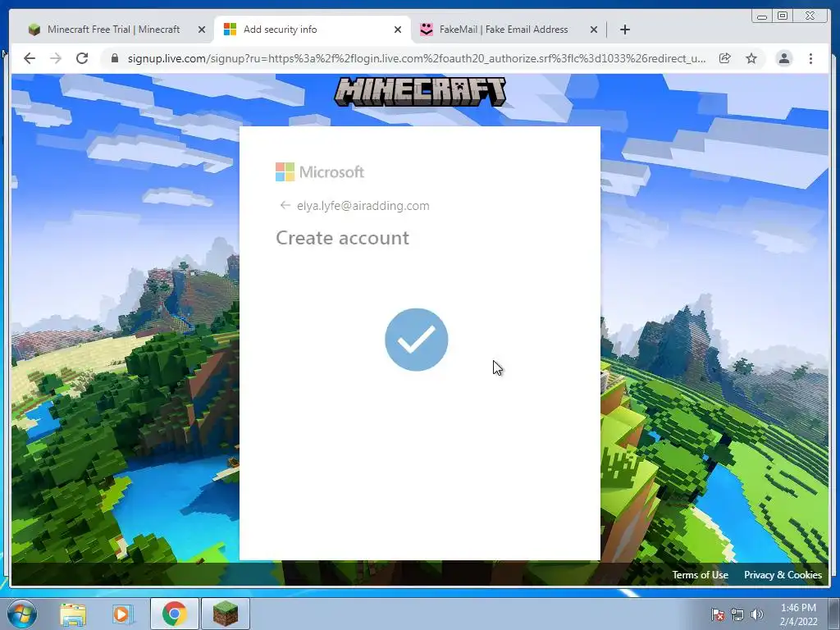840x630 pixels.
Task: Close the FakeMail tab
Action: [x=594, y=30]
